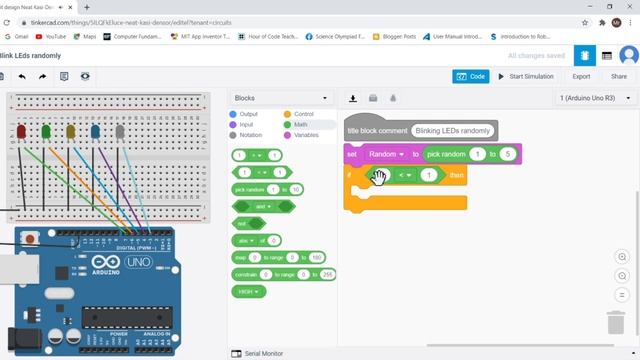This screenshot has height=360, width=640.
Task: Undo the last action with undo arrow
Action: click(22, 76)
